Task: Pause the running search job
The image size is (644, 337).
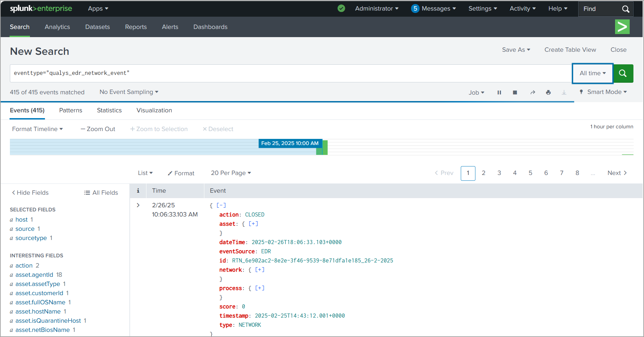Action: coord(499,93)
